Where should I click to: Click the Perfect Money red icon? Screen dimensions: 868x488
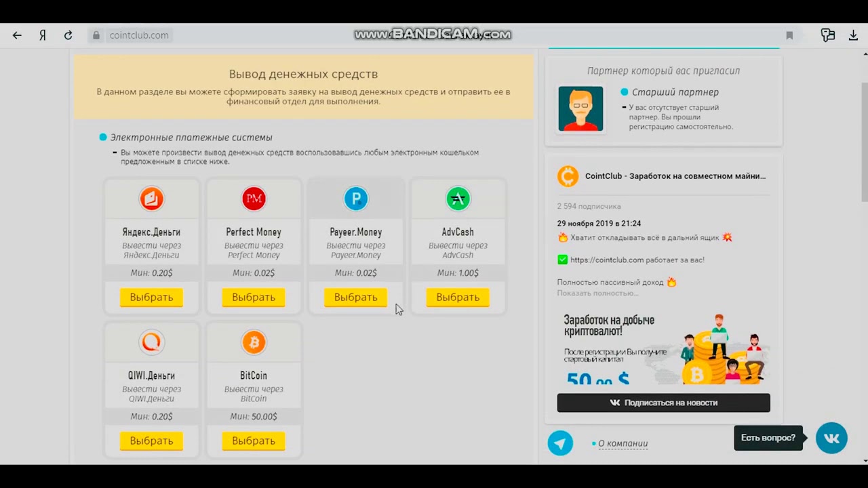coord(254,199)
